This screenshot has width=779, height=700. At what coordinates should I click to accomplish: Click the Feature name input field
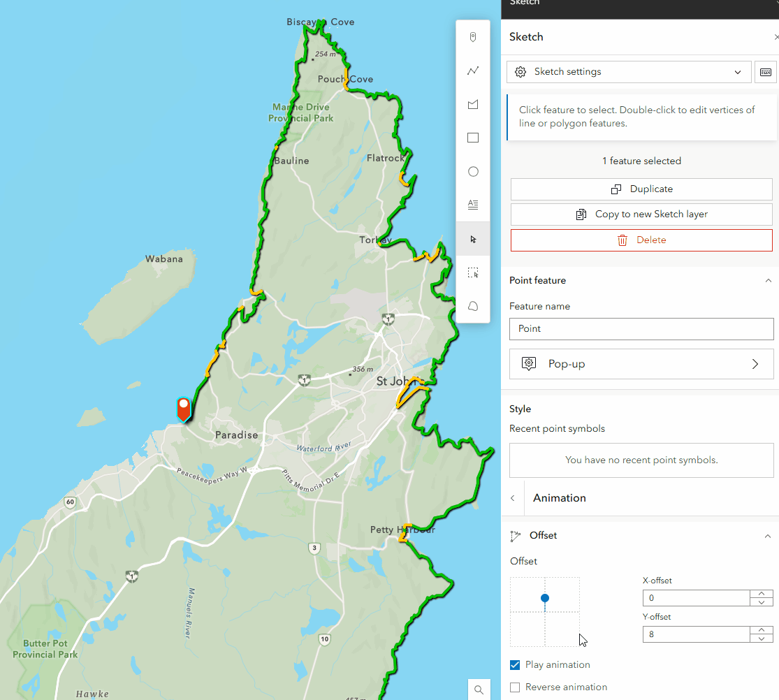(641, 329)
